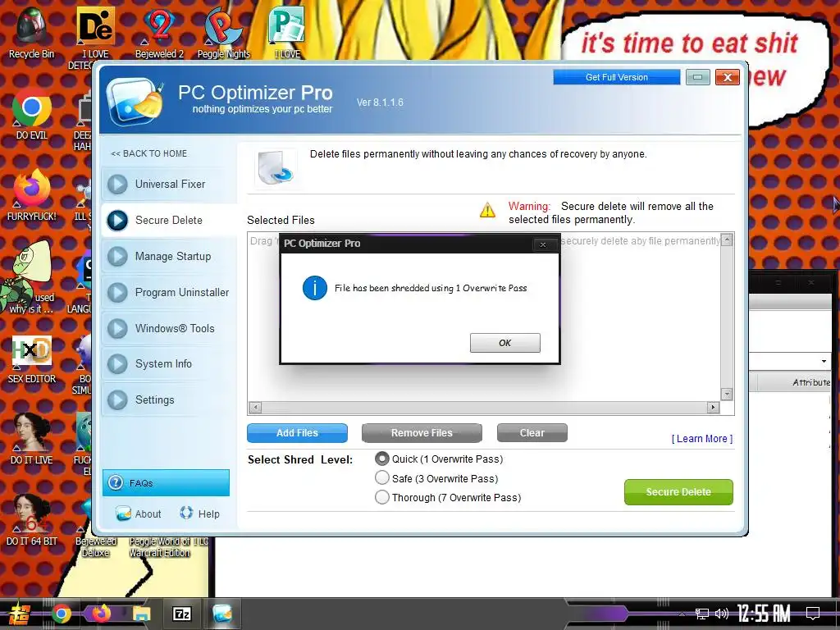Open the Peggle World of Warcraft Edition shortcut
Viewport: 840px width, 630px height.
tap(160, 547)
